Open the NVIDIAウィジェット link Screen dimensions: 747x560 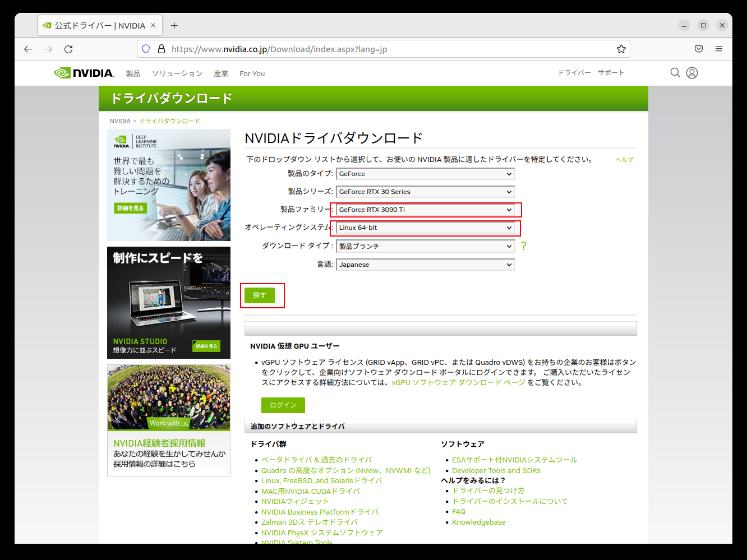[x=295, y=502]
